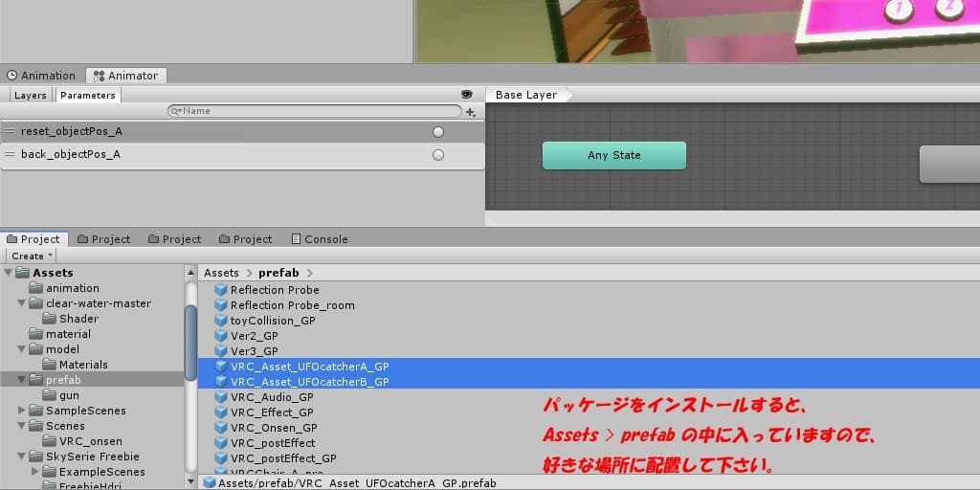Select the Ver3_GP prefab icon
The image size is (980, 490).
coord(221,351)
